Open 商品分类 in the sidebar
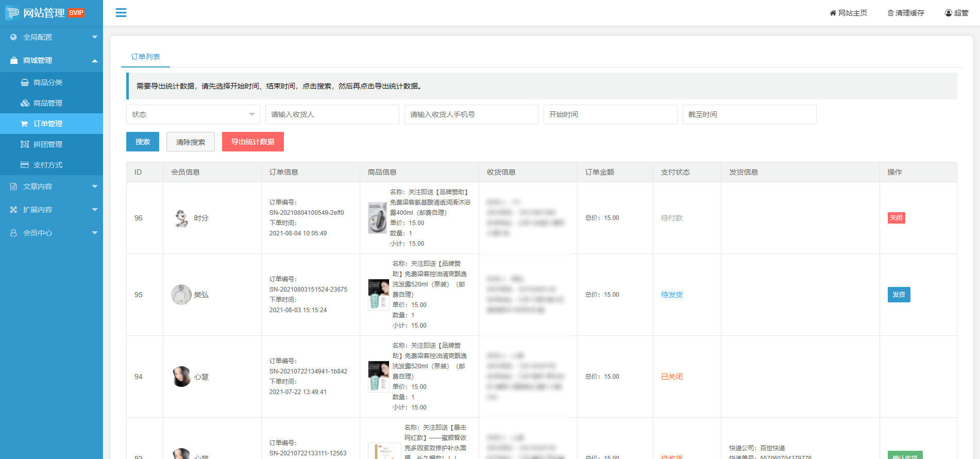The height and width of the screenshot is (459, 980). [47, 82]
